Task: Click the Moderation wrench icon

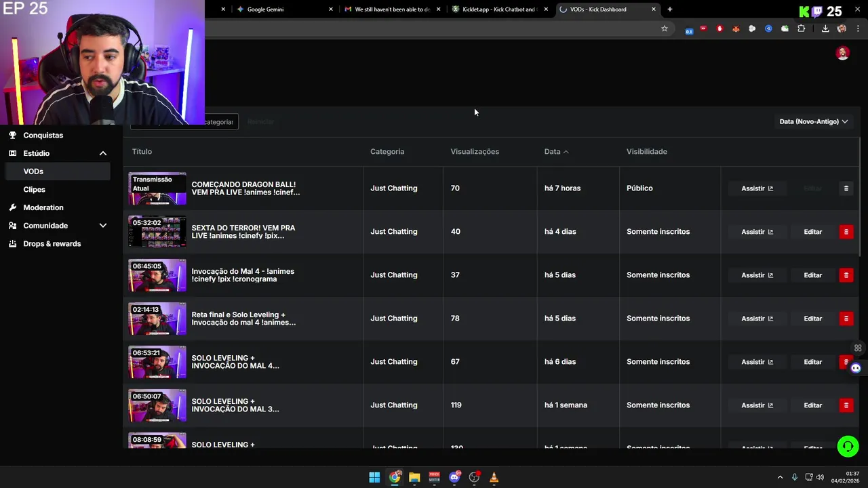Action: [x=12, y=207]
